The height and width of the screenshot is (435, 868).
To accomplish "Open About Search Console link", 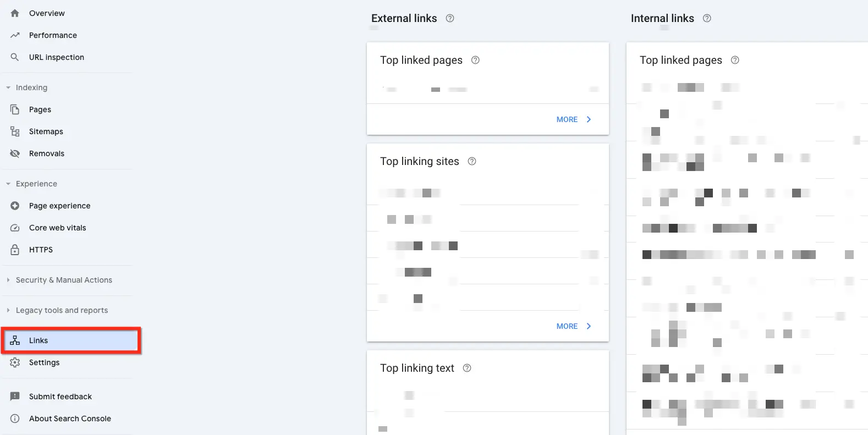I will click(x=70, y=419).
